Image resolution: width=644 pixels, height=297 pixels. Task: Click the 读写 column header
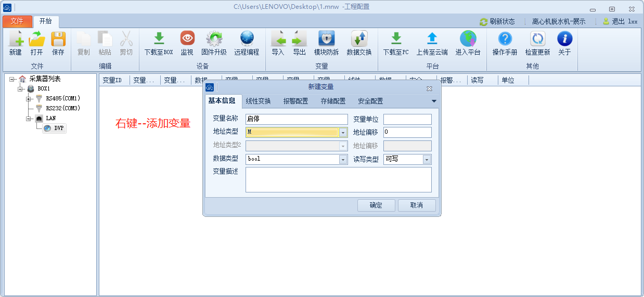(x=482, y=80)
